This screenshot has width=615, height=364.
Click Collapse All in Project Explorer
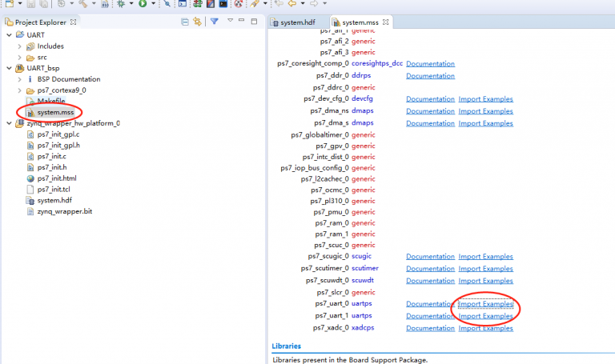pos(183,22)
